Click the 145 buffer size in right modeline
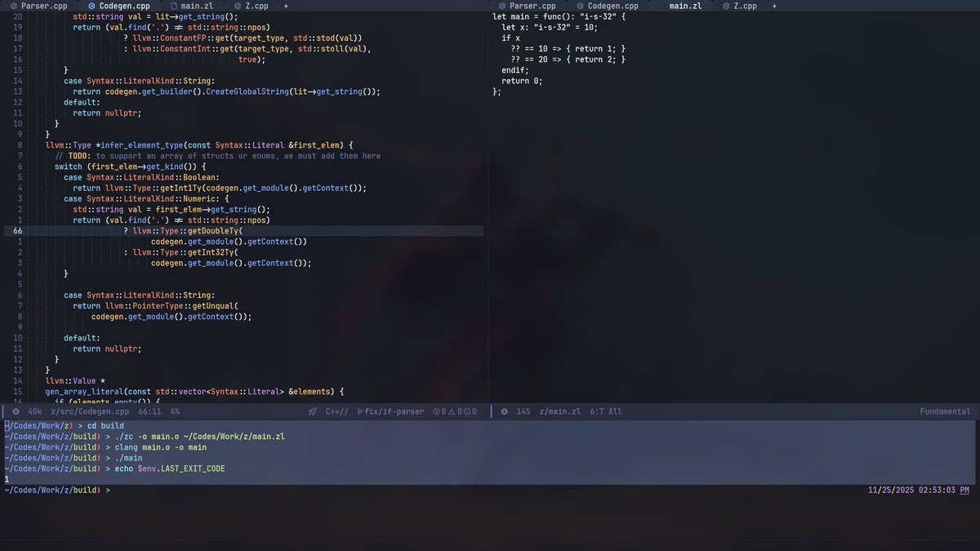 (x=523, y=411)
